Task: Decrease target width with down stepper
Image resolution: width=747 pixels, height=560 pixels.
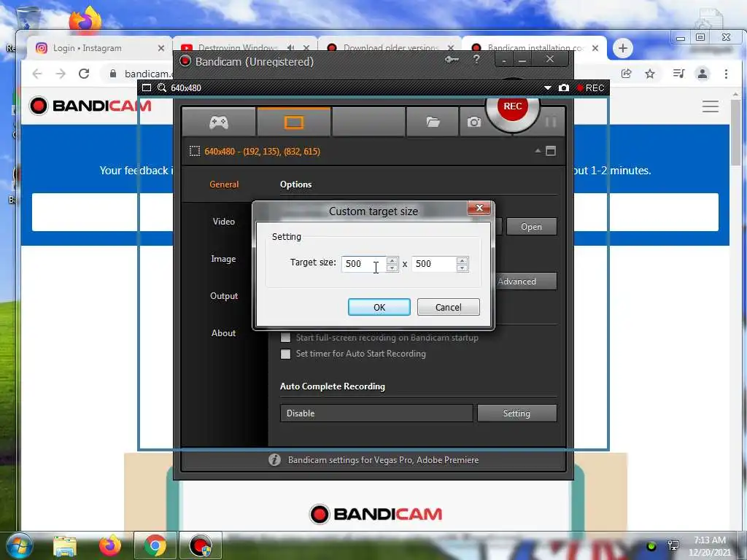Action: coord(392,268)
